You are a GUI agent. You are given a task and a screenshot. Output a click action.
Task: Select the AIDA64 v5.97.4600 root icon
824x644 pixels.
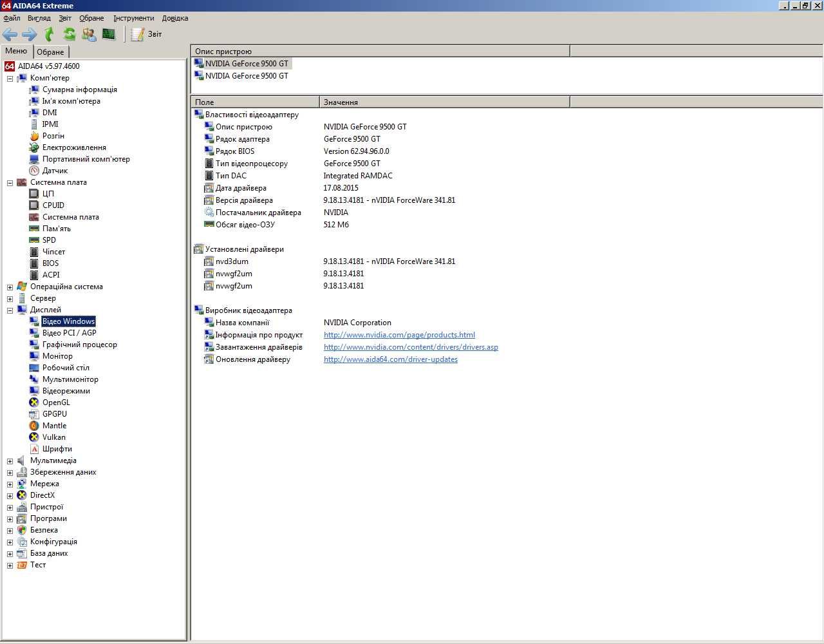click(10, 66)
